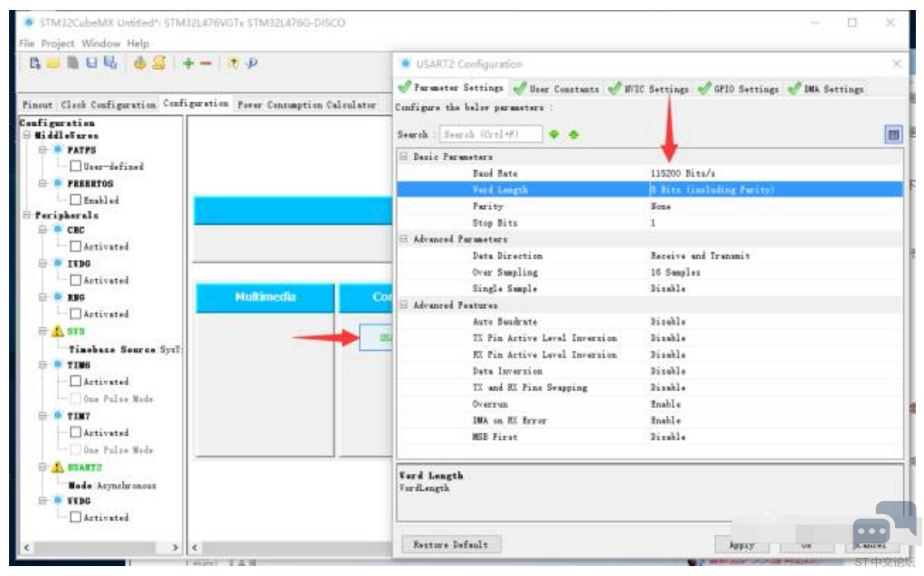Switch to the NVIC Settings tab
Viewport: 924px width, 576px height.
click(x=649, y=89)
